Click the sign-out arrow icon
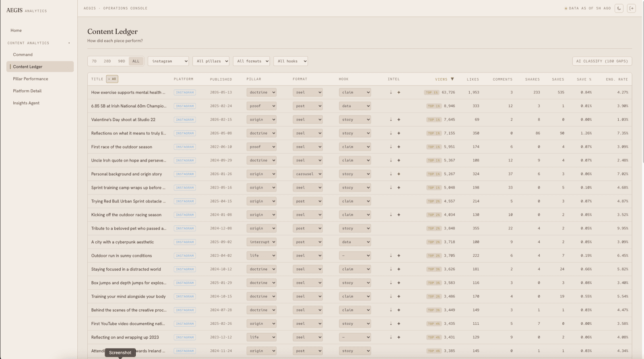Screen dimensions: 644x359 pos(632,8)
